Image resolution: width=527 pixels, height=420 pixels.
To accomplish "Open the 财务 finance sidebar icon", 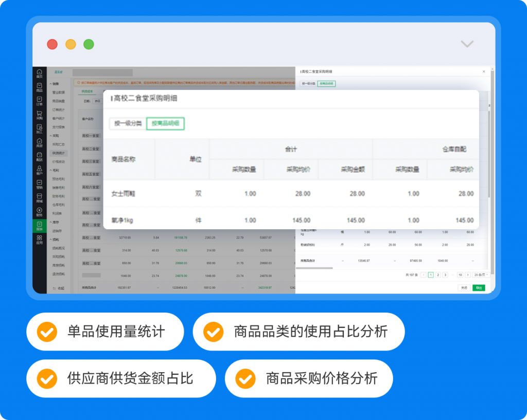I will 40,212.
